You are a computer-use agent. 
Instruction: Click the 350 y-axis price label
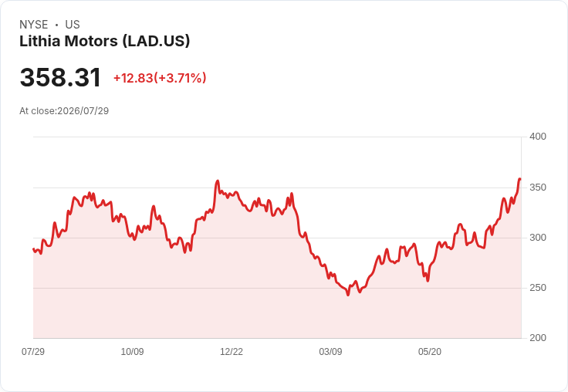pos(538,188)
